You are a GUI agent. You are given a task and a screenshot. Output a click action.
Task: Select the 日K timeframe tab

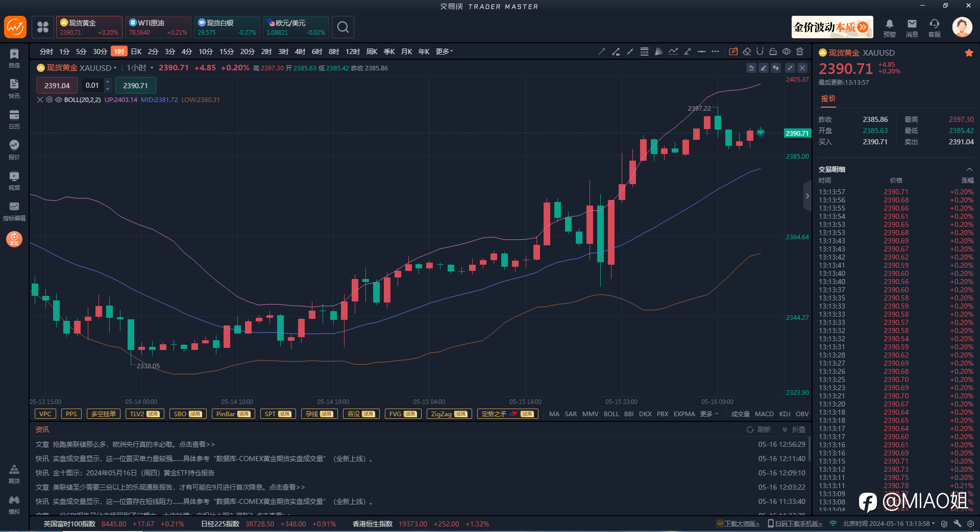[136, 52]
